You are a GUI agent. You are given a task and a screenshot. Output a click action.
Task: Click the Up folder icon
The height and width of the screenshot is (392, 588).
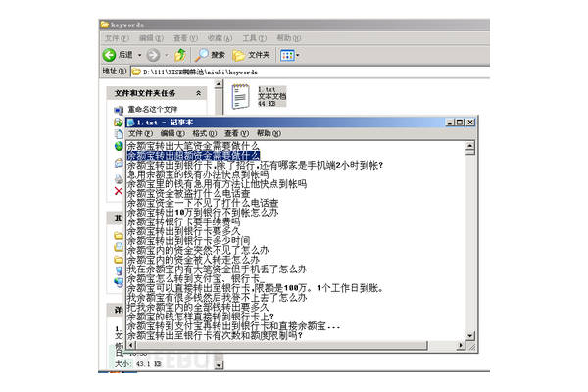pyautogui.click(x=181, y=55)
